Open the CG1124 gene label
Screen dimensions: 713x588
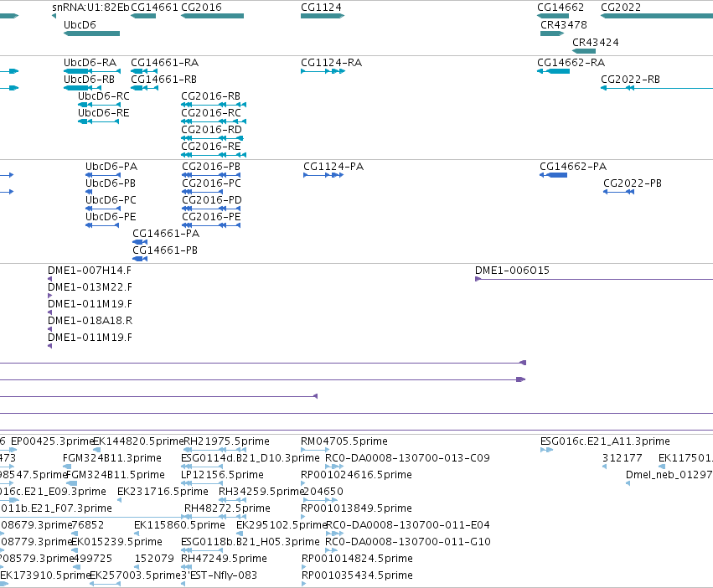pyautogui.click(x=321, y=8)
